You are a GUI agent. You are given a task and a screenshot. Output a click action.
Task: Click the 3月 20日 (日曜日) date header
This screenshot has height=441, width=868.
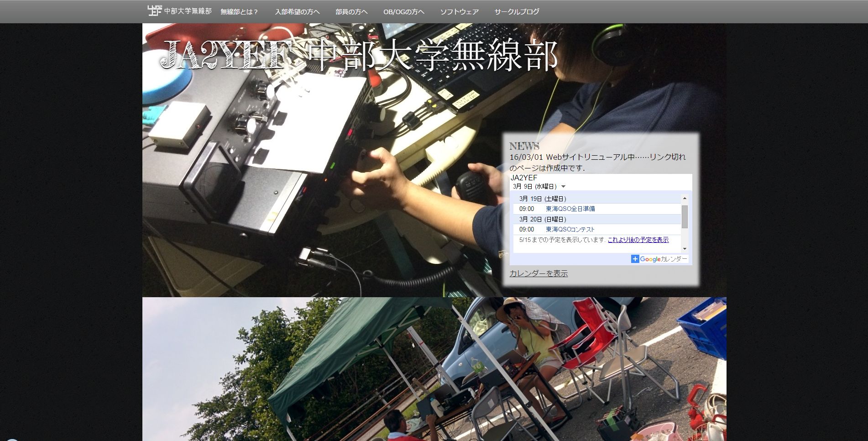(543, 219)
